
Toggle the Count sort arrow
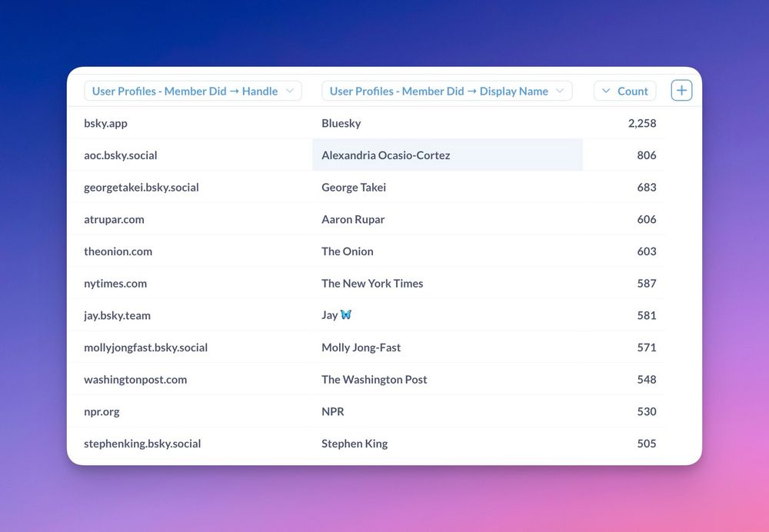tap(606, 91)
